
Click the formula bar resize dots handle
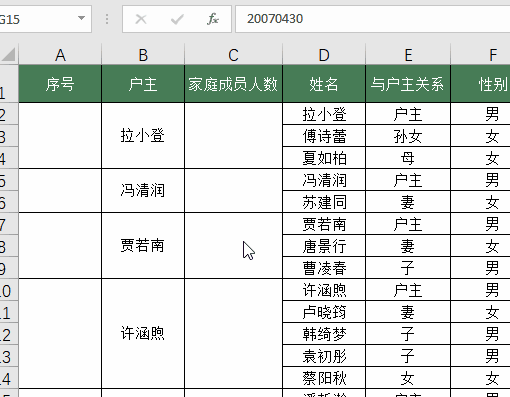click(x=107, y=19)
